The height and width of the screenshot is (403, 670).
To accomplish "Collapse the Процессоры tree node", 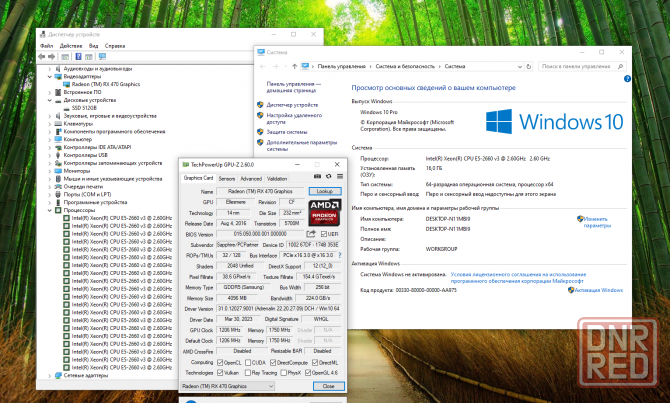I will (50, 210).
